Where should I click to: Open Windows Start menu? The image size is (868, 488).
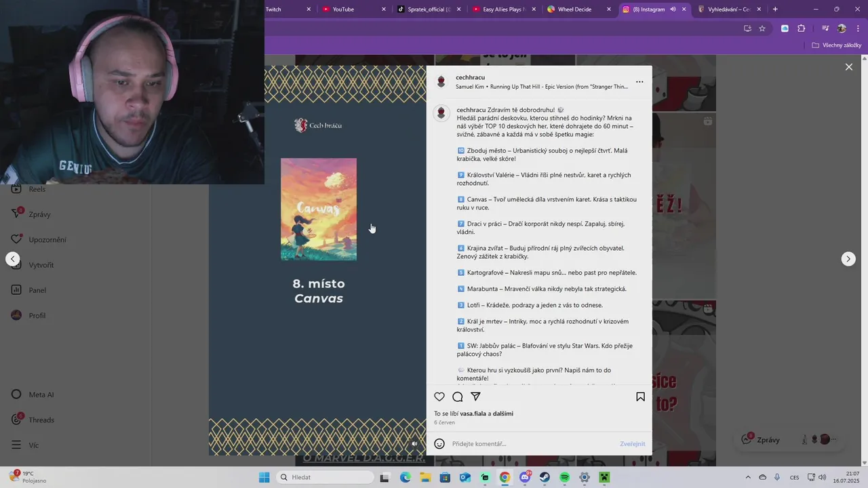pos(264,477)
